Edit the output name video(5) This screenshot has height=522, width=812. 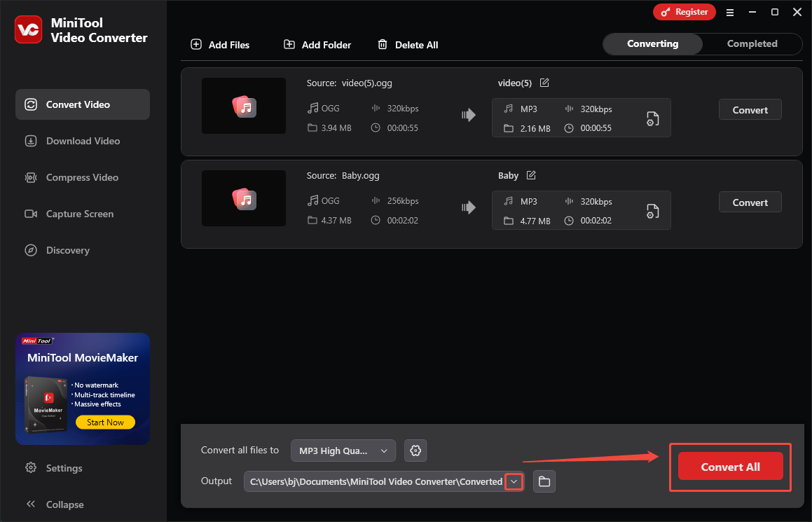(x=544, y=83)
